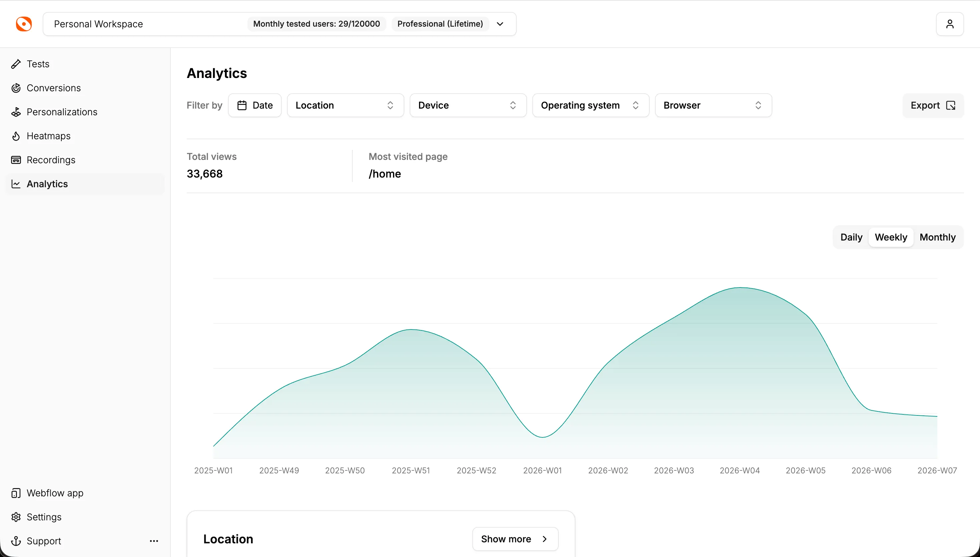Screen dimensions: 980x557
Task: Click the Settings gear icon
Action: pyautogui.click(x=16, y=517)
